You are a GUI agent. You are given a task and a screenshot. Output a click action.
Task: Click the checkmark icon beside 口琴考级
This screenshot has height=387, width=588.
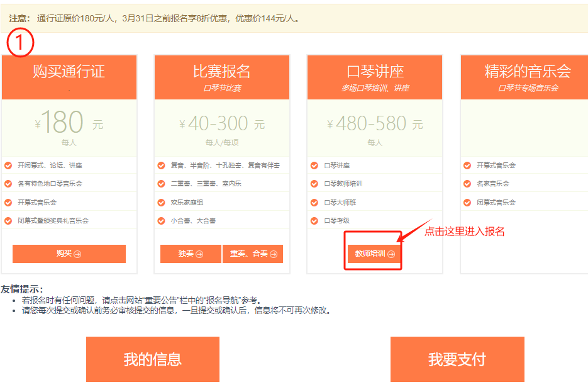click(x=314, y=221)
